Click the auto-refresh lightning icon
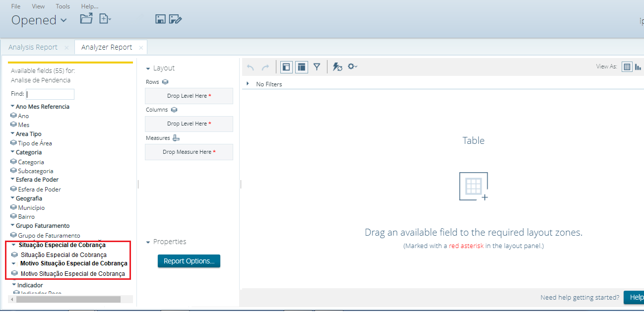The width and height of the screenshot is (644, 318). click(x=338, y=66)
